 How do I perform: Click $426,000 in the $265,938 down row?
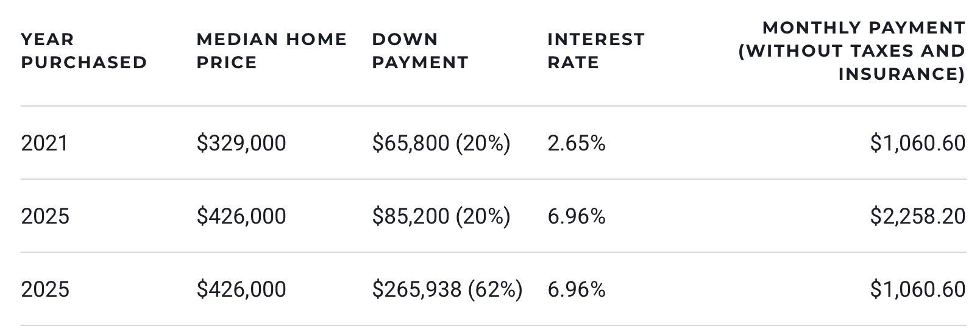coord(241,289)
